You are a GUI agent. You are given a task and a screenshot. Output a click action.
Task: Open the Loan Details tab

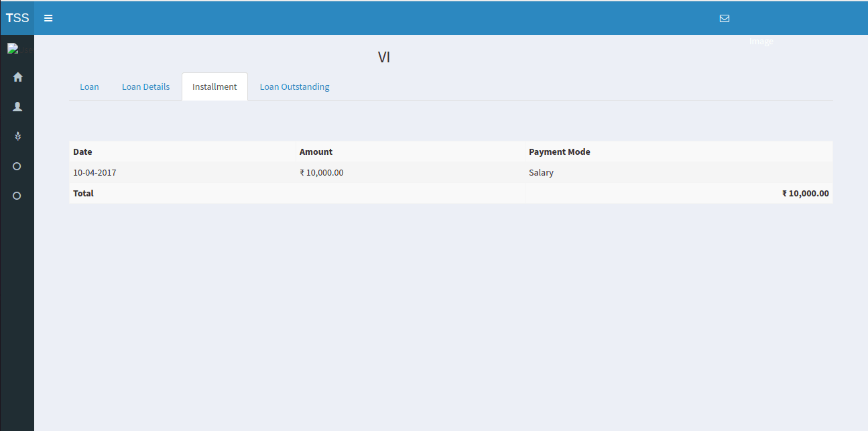(145, 87)
